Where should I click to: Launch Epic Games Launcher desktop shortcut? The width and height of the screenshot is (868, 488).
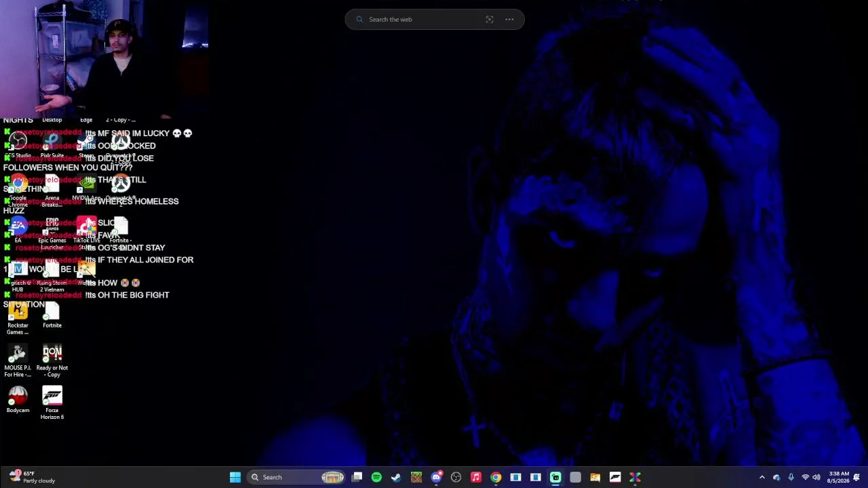(52, 234)
